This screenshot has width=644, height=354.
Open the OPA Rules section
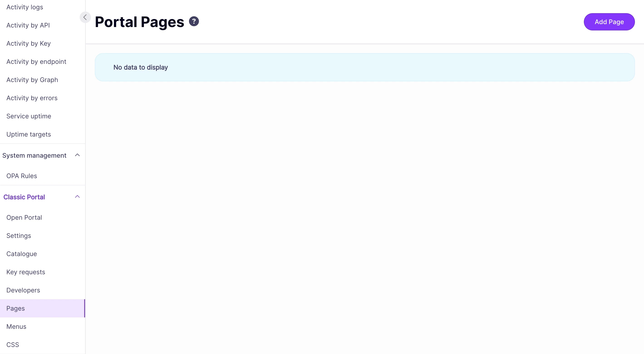coord(22,176)
